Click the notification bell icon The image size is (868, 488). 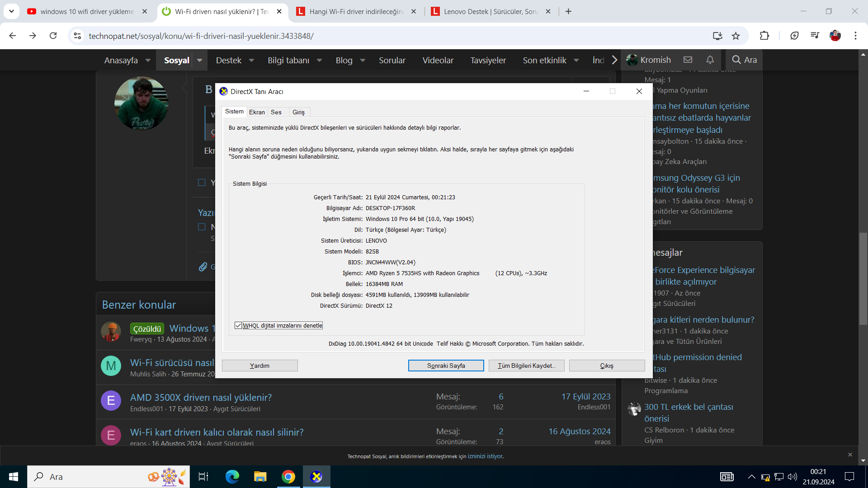point(710,60)
